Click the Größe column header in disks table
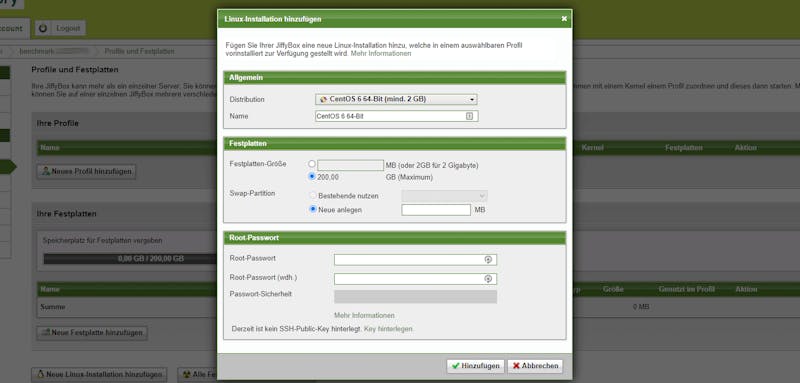The image size is (800, 383). [x=613, y=289]
